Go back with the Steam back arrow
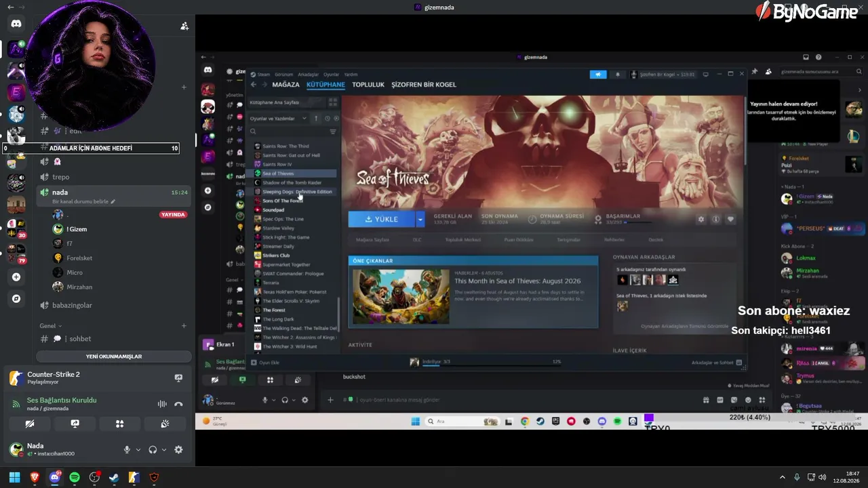 coord(253,85)
